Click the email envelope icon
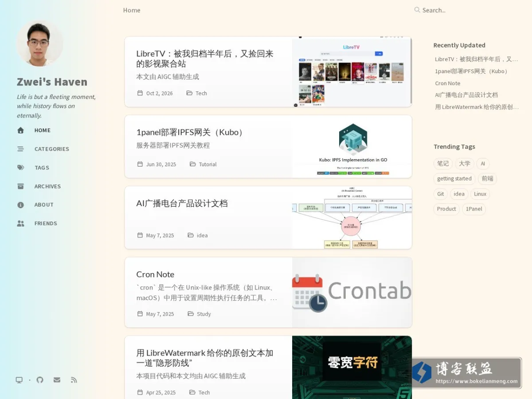532x399 pixels. click(x=57, y=380)
